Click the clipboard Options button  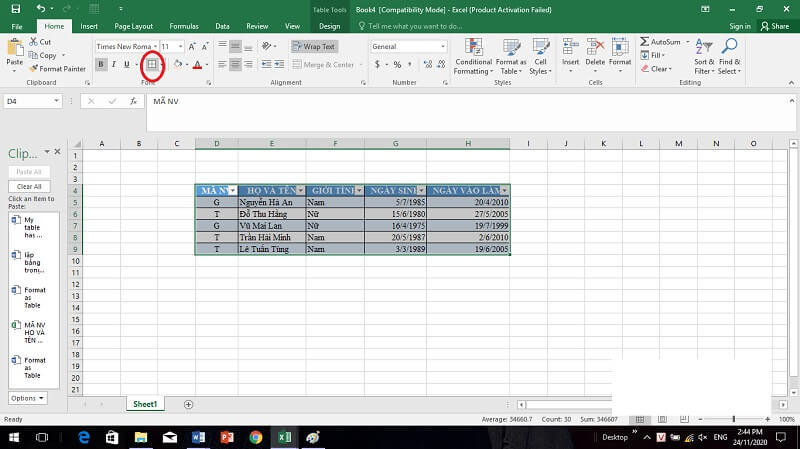click(27, 398)
